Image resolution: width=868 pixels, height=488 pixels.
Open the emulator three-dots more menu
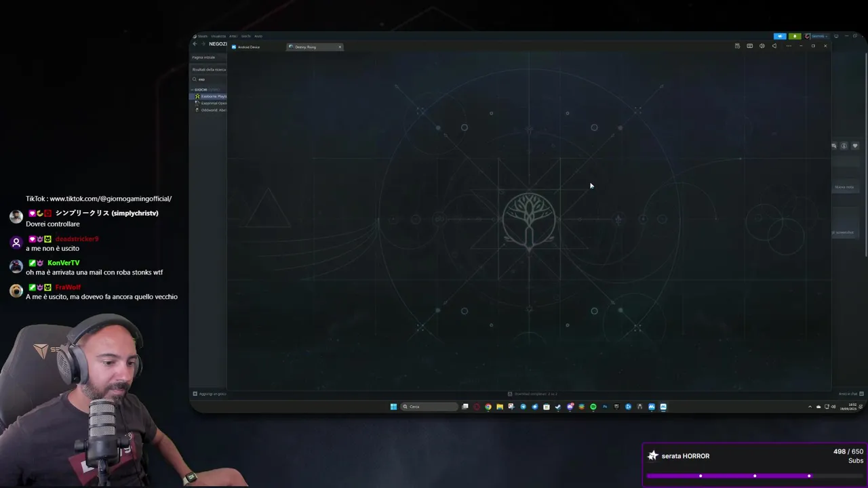pos(789,46)
